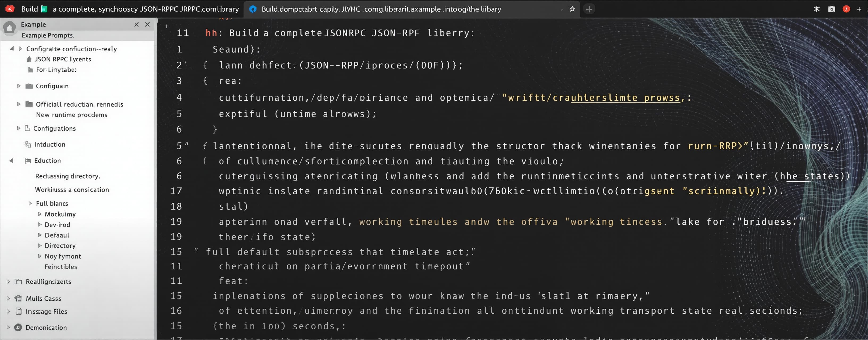Viewport: 868px width, 340px height.
Task: Click the first X in the Example header
Action: 136,24
